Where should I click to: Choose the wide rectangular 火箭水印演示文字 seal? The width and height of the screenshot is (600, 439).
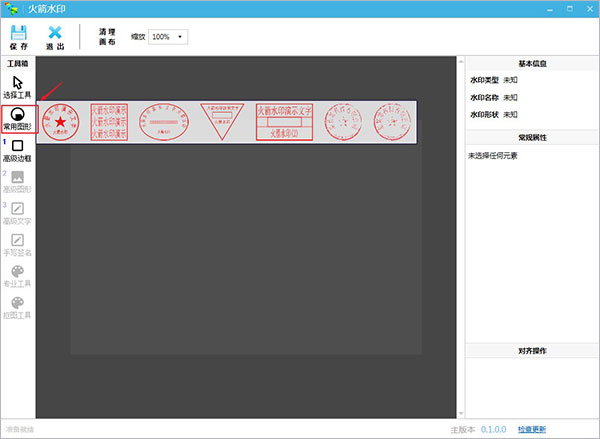[284, 122]
